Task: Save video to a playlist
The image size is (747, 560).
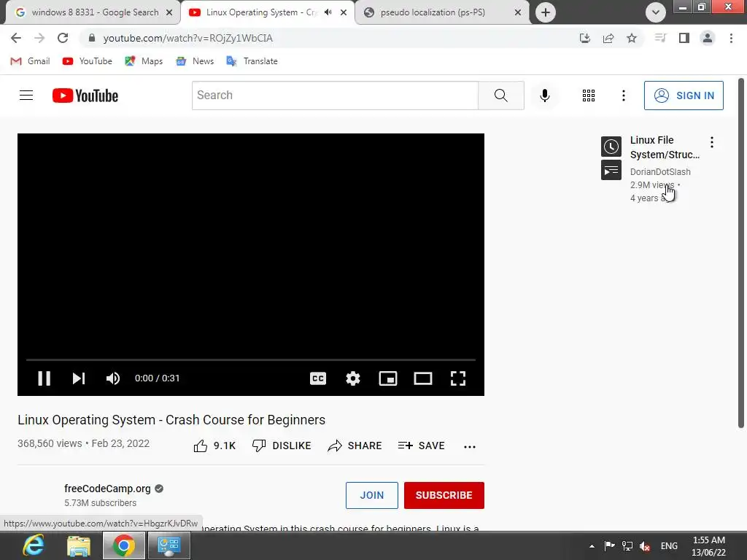Action: [421, 446]
